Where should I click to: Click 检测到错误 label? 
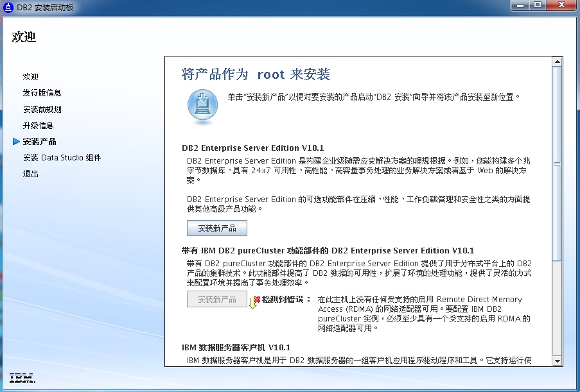click(x=286, y=299)
